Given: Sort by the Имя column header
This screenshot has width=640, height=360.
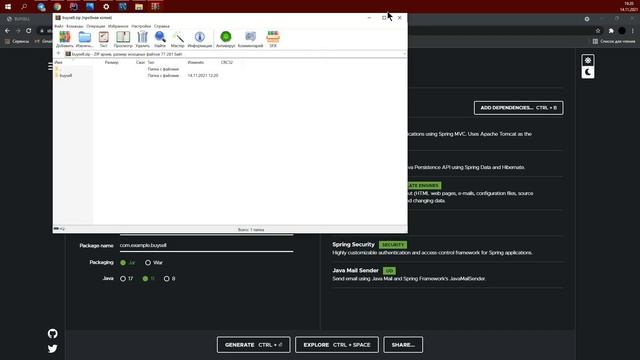Looking at the screenshot, I should [59, 62].
